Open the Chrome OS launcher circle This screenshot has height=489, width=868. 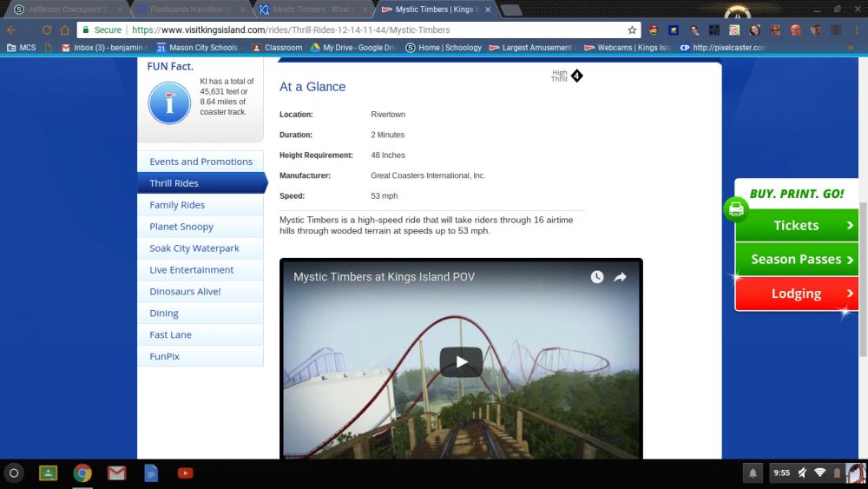pyautogui.click(x=14, y=473)
